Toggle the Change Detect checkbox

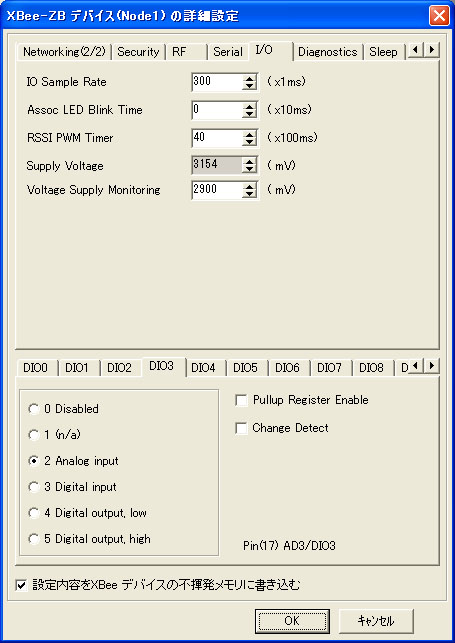click(241, 428)
